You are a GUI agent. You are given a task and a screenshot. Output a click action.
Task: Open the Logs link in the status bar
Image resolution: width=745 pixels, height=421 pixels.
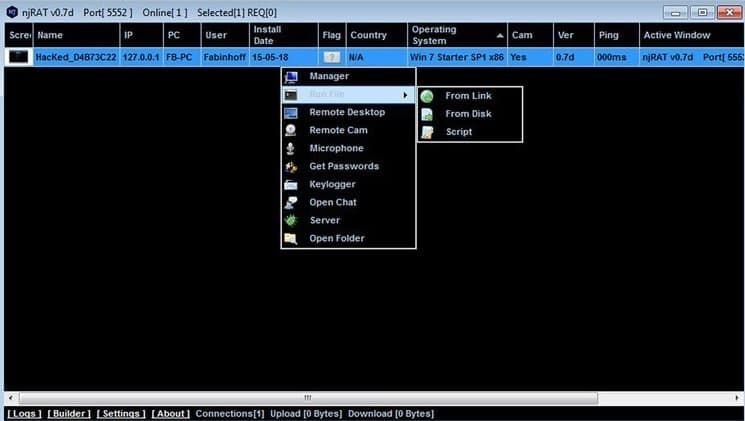pyautogui.click(x=24, y=414)
